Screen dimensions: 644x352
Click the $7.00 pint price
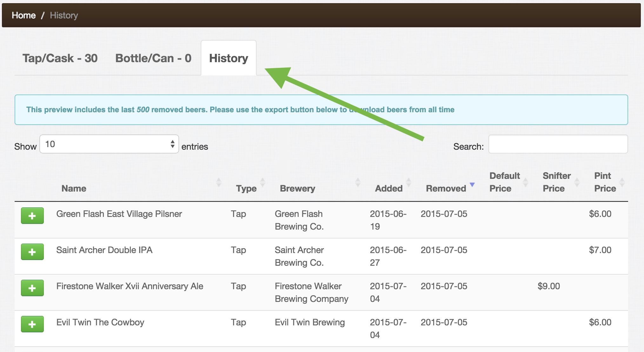click(600, 250)
